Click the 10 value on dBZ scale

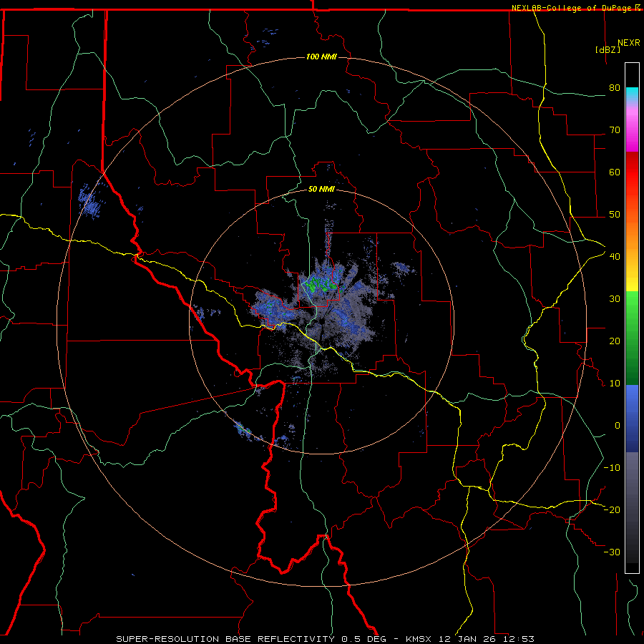[x=615, y=384]
